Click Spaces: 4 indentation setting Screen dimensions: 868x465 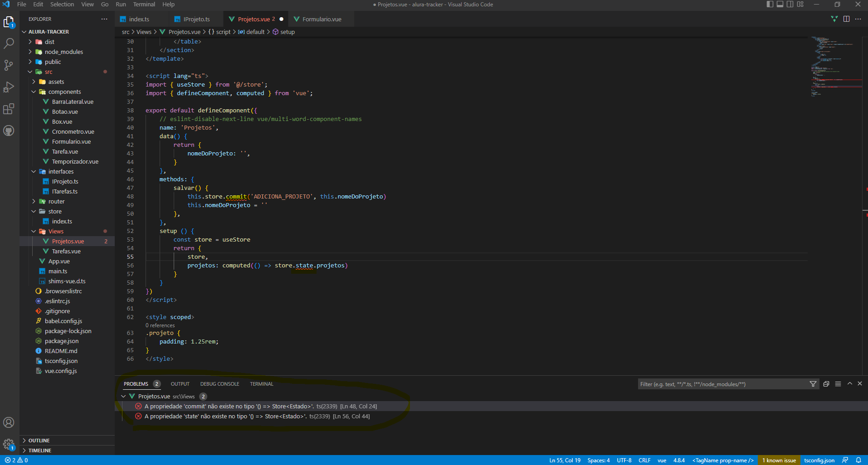coord(598,460)
